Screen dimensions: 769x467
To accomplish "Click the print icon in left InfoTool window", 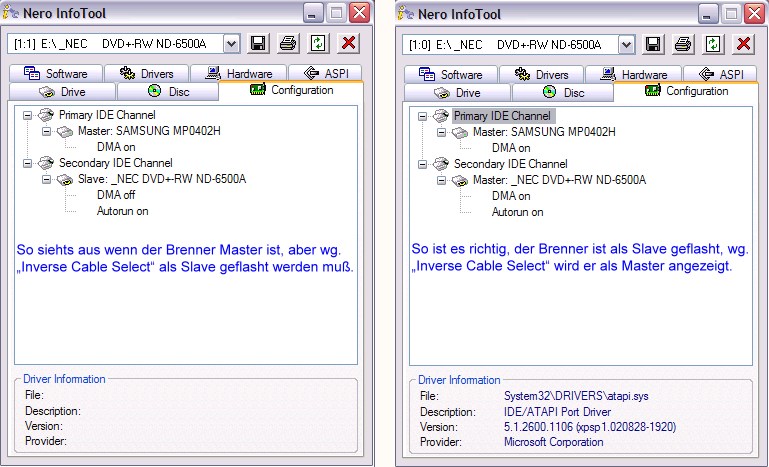I will point(288,44).
